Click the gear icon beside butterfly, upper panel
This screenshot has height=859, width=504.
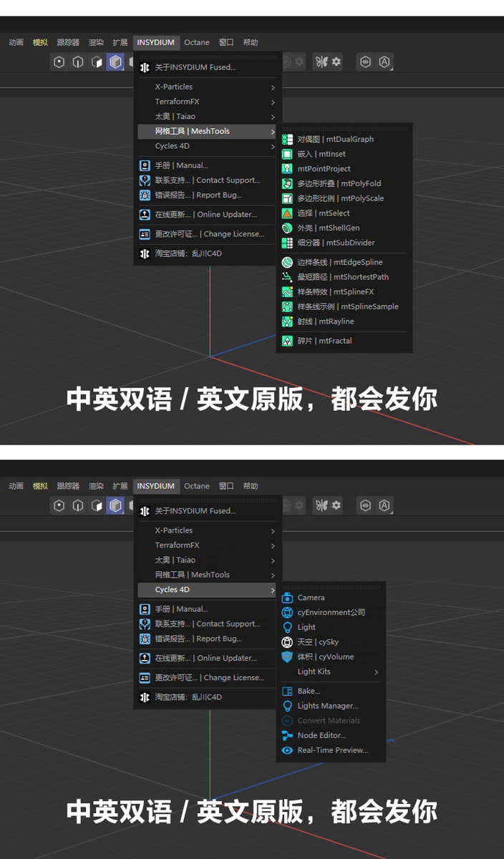pos(336,62)
